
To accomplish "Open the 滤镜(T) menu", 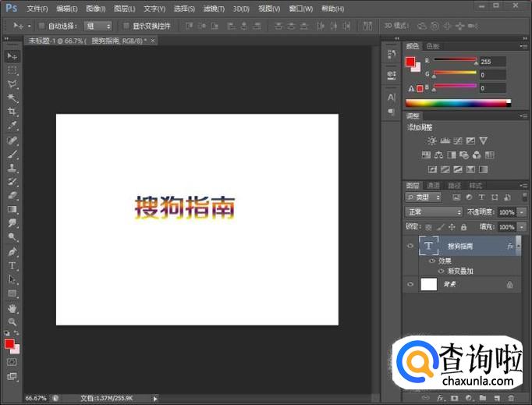I will click(213, 9).
